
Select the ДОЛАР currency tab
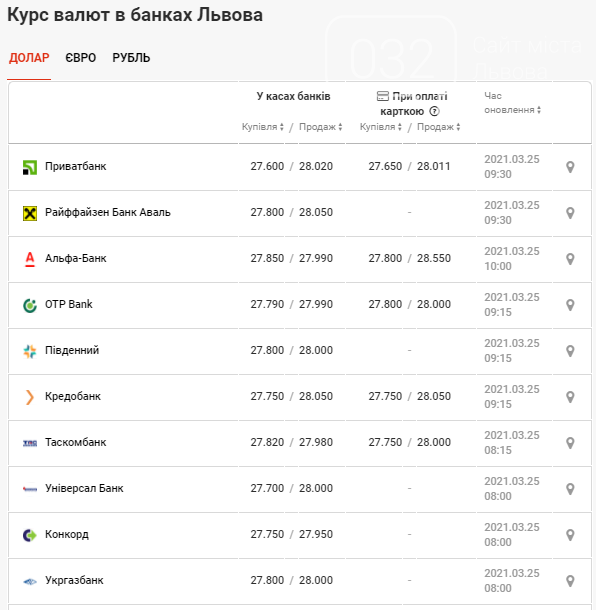tap(29, 58)
